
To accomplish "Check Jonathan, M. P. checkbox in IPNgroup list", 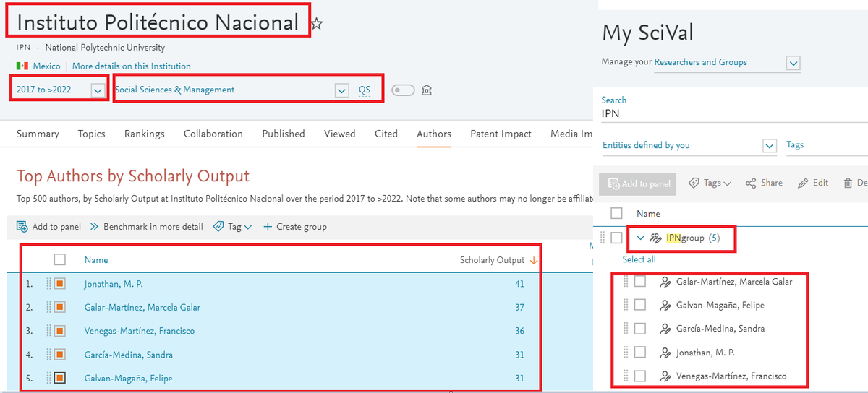I will coord(640,353).
